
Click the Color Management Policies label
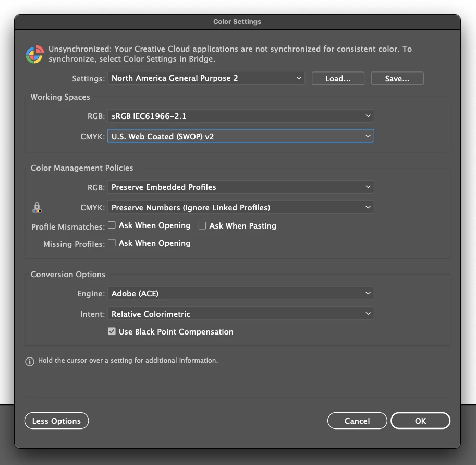click(x=82, y=168)
